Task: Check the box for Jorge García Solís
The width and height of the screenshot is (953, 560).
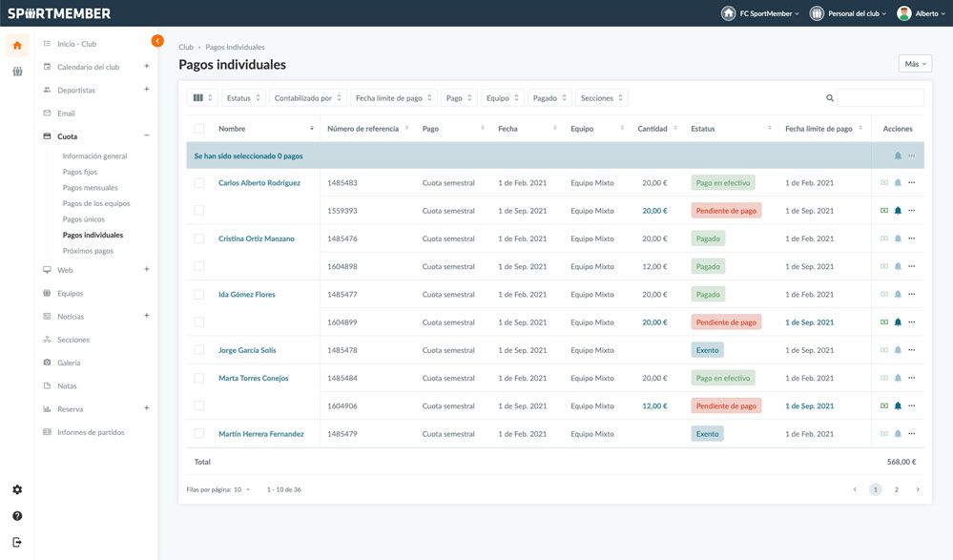Action: point(199,349)
